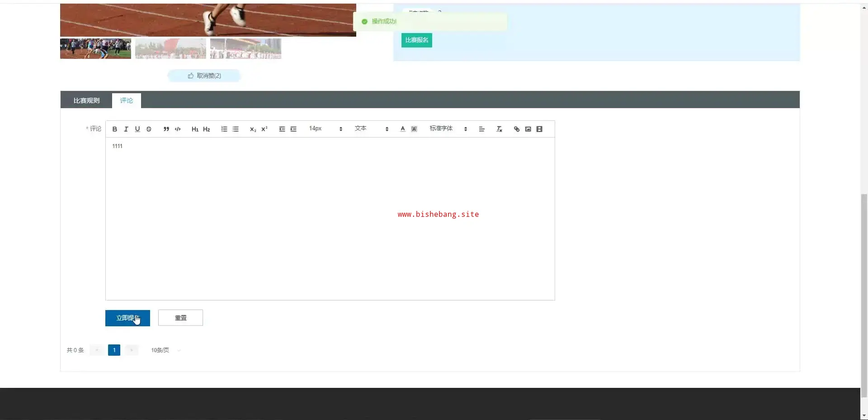Screen dimensions: 868x420
Task: Click the vertical page scrollbar thumb
Action: [x=864, y=295]
